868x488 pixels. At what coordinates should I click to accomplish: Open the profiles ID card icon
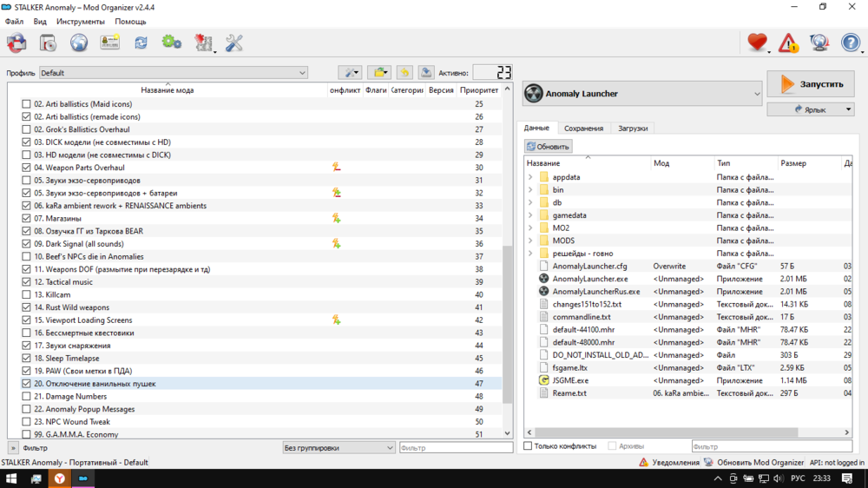tap(109, 43)
